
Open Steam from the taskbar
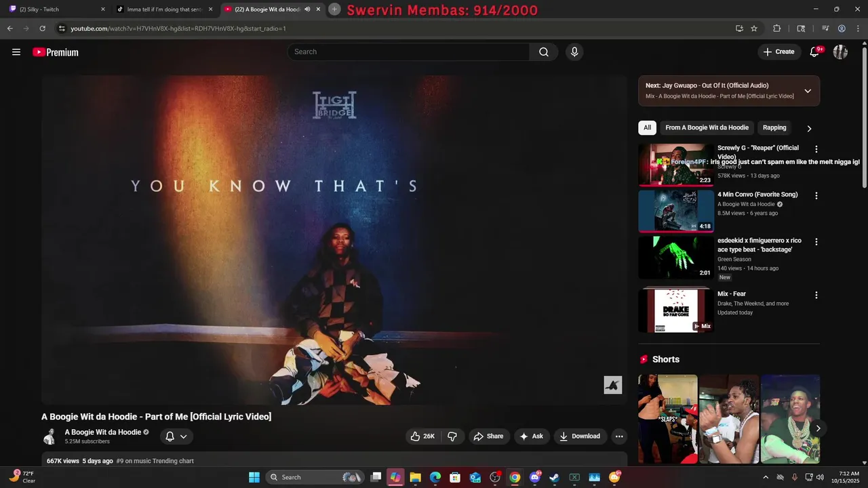coord(554,477)
